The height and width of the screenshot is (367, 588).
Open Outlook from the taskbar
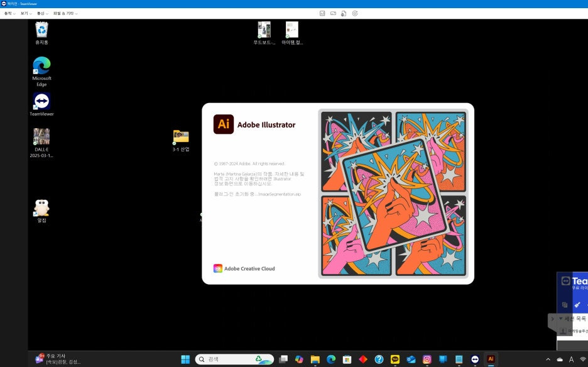411,359
